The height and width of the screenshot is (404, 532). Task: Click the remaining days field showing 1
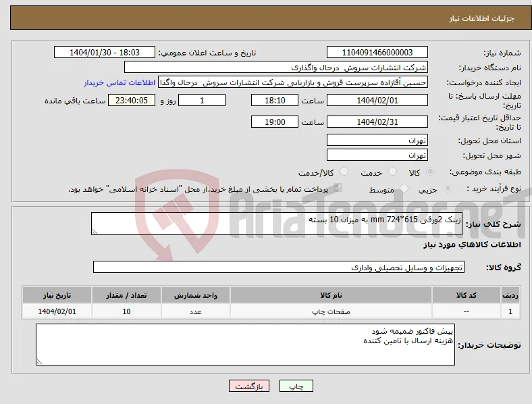202,100
